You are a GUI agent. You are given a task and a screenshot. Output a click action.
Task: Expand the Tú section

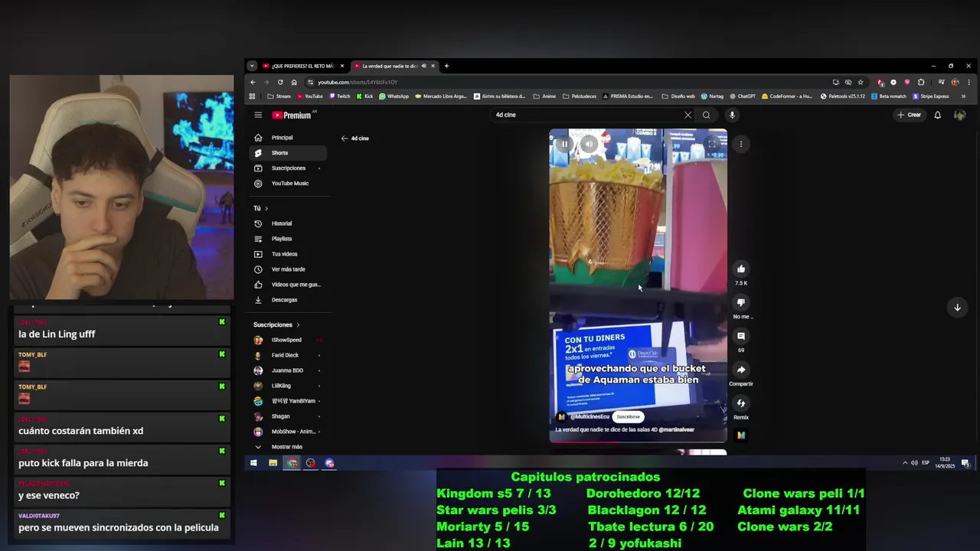(x=261, y=208)
